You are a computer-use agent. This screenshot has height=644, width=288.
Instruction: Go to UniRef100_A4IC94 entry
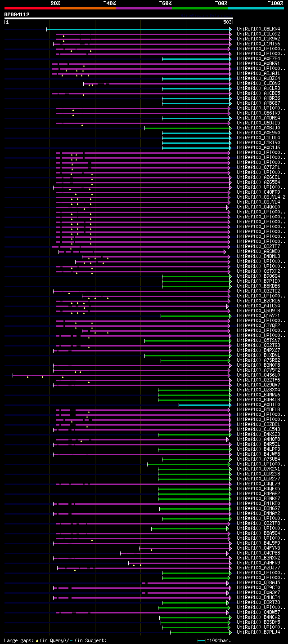[259, 306]
